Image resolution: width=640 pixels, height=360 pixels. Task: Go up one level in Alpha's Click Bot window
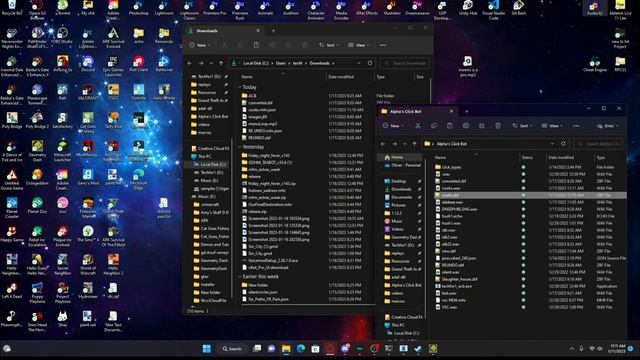coord(414,144)
